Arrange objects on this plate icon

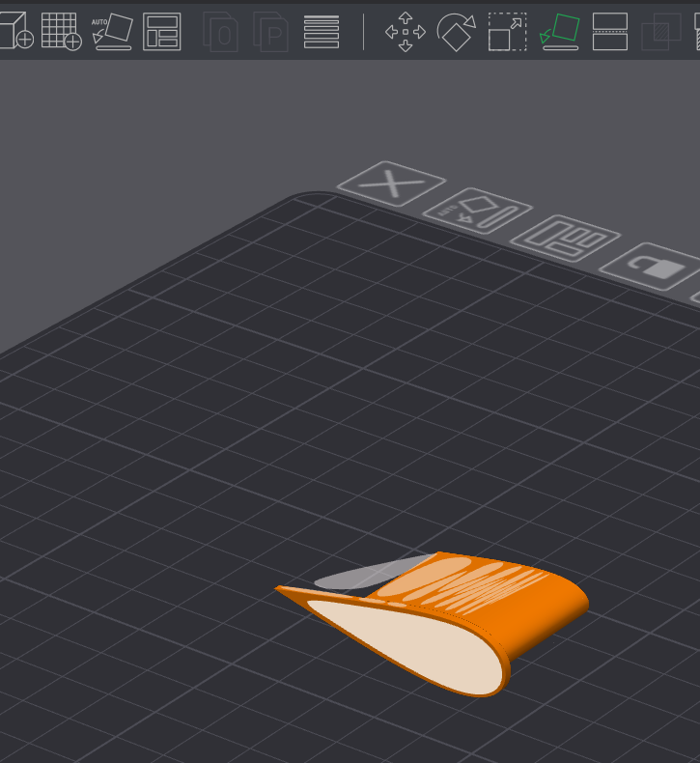tap(566, 238)
